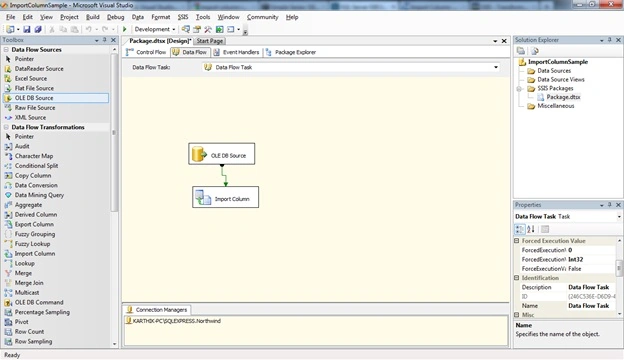Select the Connection Managers tab
The width and height of the screenshot is (624, 360).
(x=157, y=309)
